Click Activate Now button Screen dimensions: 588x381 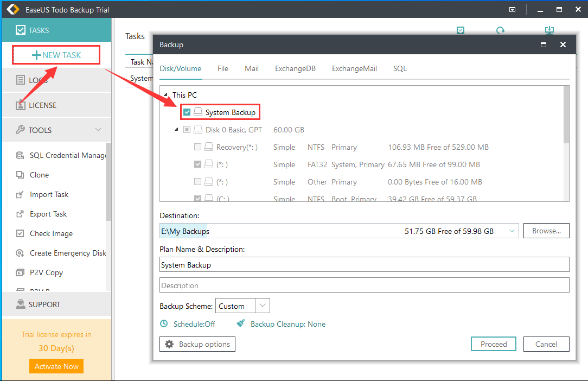point(56,366)
